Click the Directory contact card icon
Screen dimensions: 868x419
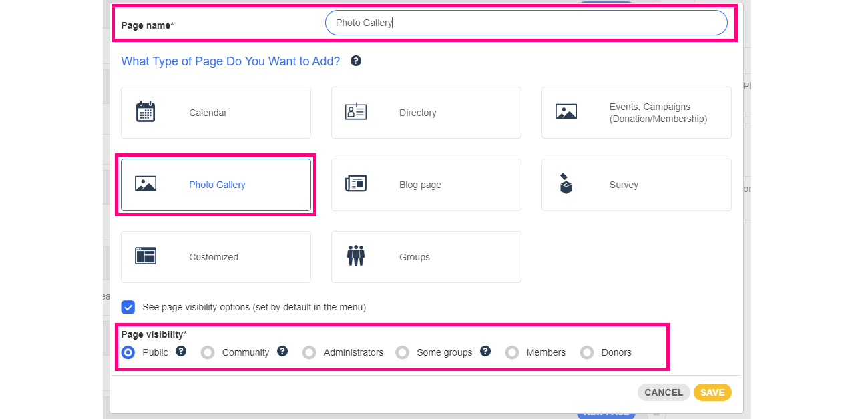pyautogui.click(x=356, y=111)
